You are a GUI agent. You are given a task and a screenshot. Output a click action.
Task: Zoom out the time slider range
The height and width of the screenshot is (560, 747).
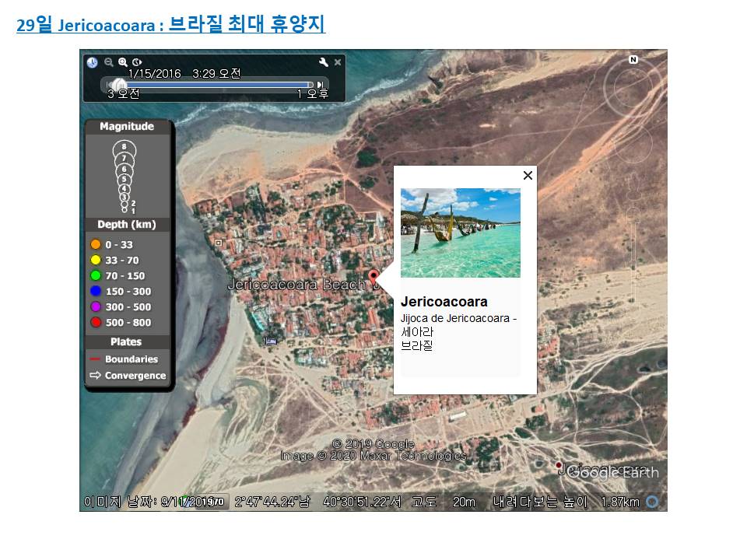click(109, 62)
